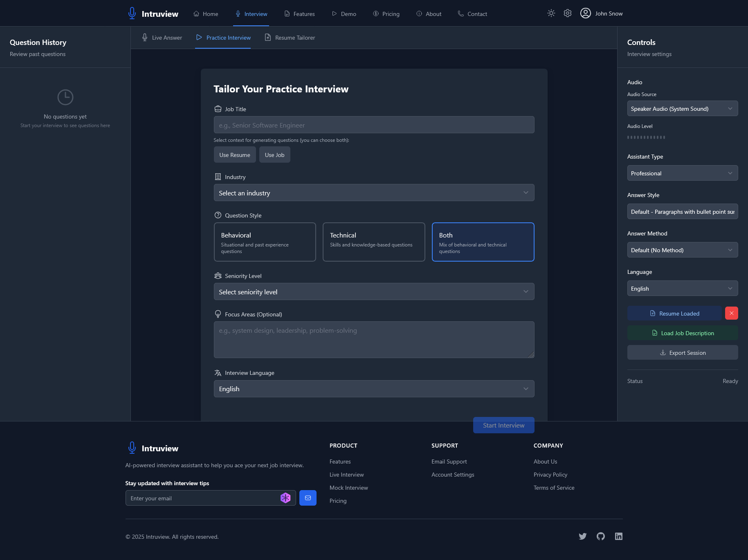The image size is (748, 560).
Task: Click the Job Title input field
Action: pyautogui.click(x=374, y=125)
